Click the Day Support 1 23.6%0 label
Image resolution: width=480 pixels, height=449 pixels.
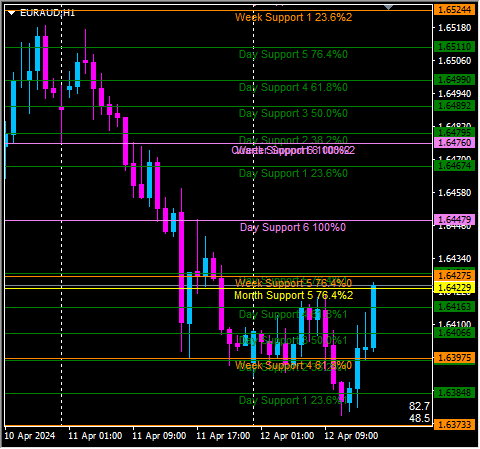tap(293, 173)
